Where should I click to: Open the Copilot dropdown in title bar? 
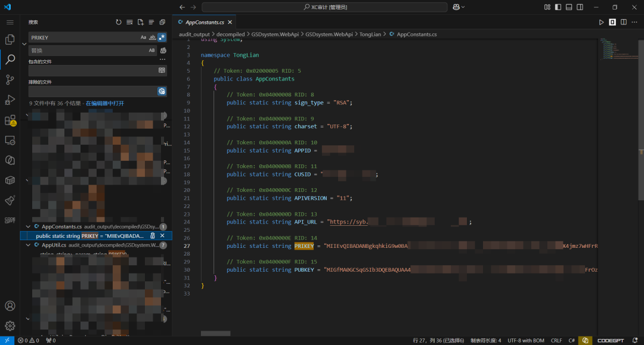(x=459, y=7)
